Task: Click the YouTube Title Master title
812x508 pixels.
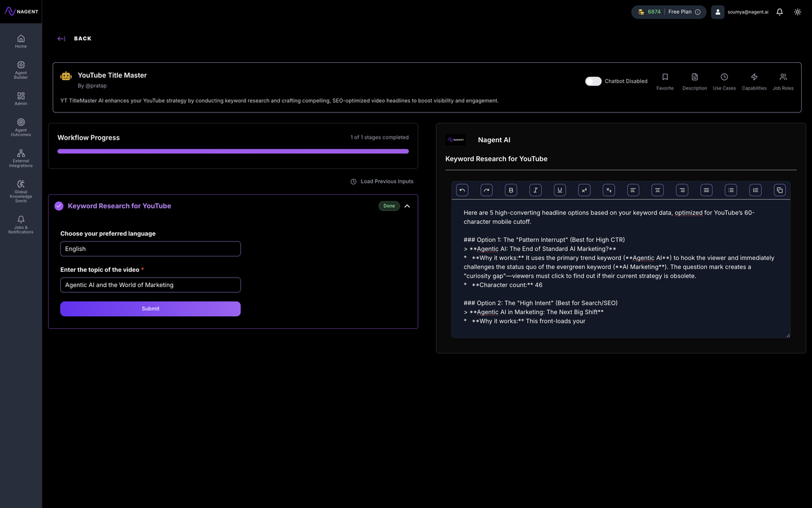Action: click(x=112, y=75)
